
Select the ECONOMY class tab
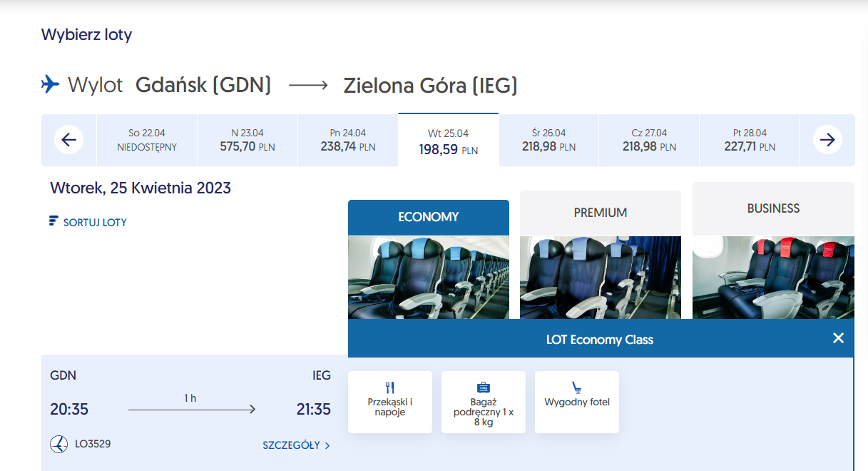(429, 217)
